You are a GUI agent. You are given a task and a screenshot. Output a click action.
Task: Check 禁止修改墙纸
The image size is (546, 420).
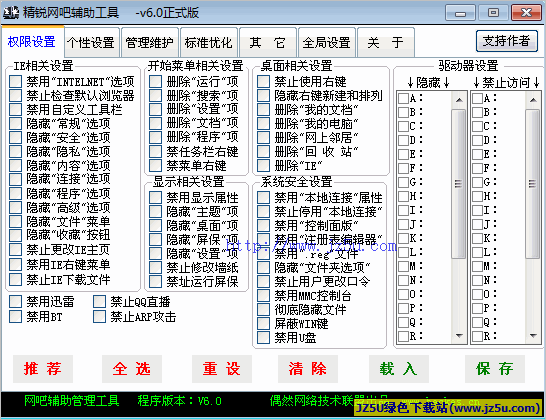click(x=155, y=267)
